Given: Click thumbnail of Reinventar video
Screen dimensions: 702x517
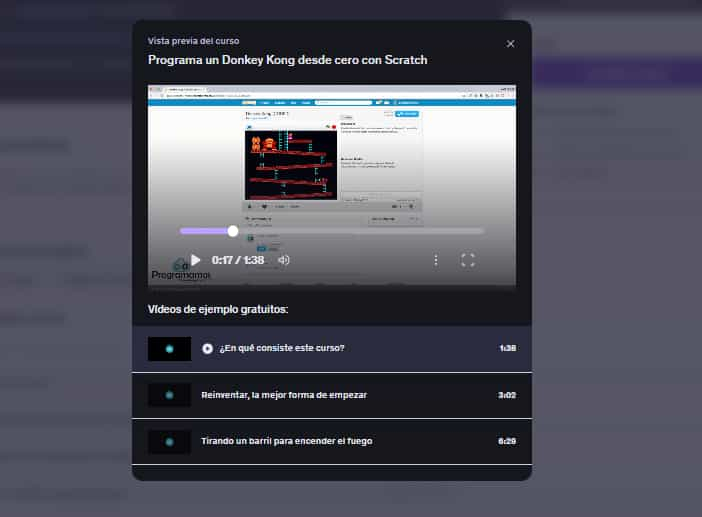Looking at the screenshot, I should [x=169, y=395].
